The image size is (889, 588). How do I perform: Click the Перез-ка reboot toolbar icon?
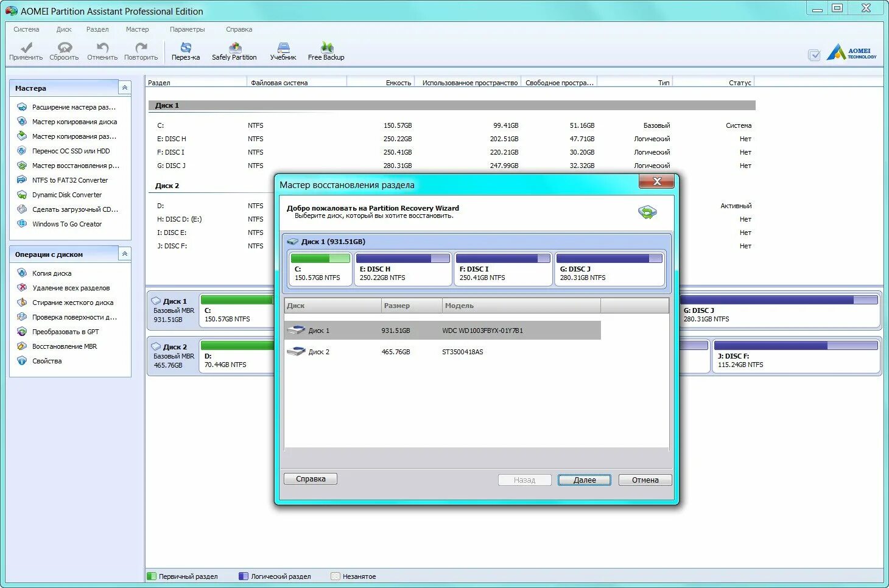pyautogui.click(x=185, y=50)
